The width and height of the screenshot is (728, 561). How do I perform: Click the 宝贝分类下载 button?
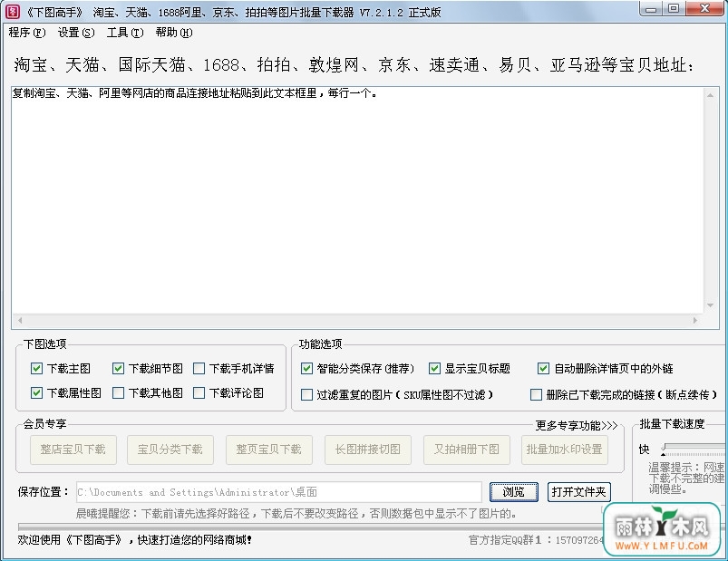coord(170,450)
